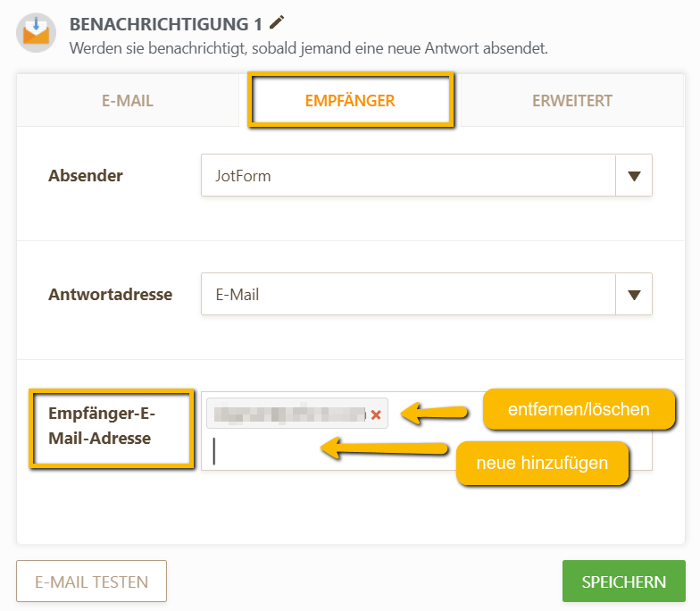Click the BENACHRICHTIGUNG 1 title text
This screenshot has width=700, height=611.
(x=166, y=24)
